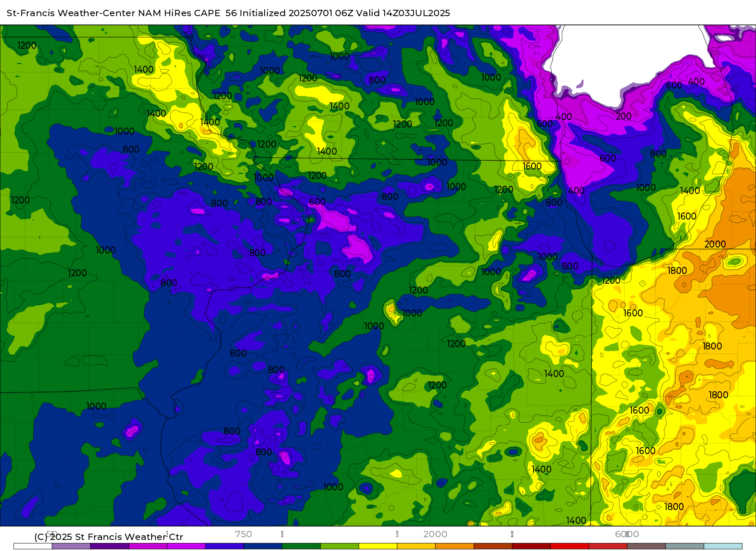Click the black '2000' contour label on the map
Image resolution: width=756 pixels, height=551 pixels.
point(715,244)
